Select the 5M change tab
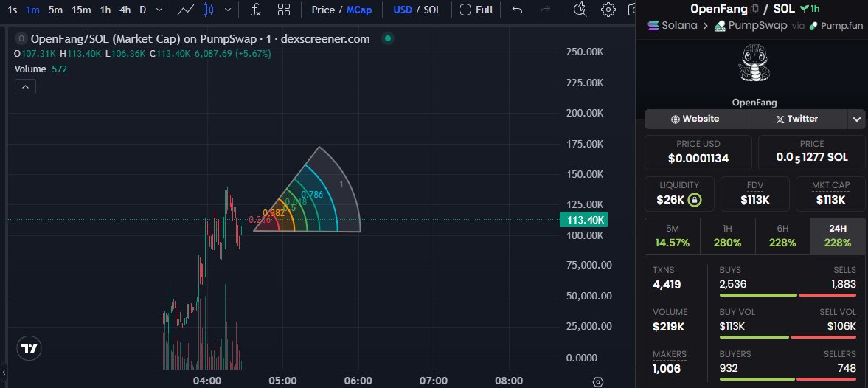 672,236
